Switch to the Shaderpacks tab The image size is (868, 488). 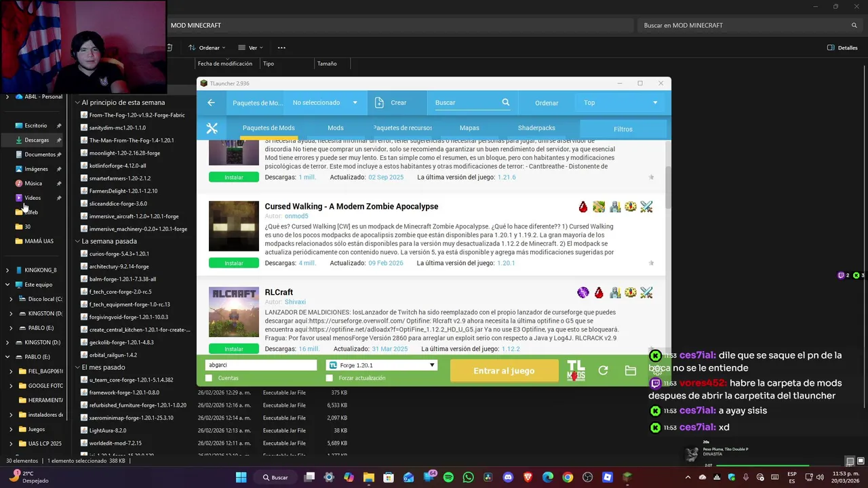(x=536, y=128)
